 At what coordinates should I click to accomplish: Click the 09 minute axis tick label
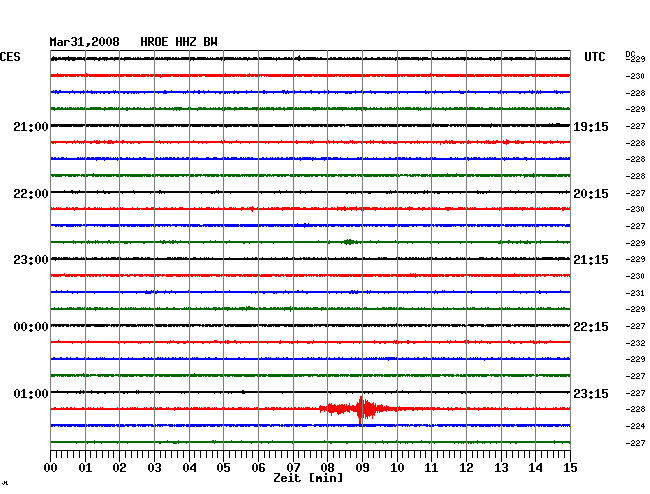point(362,467)
